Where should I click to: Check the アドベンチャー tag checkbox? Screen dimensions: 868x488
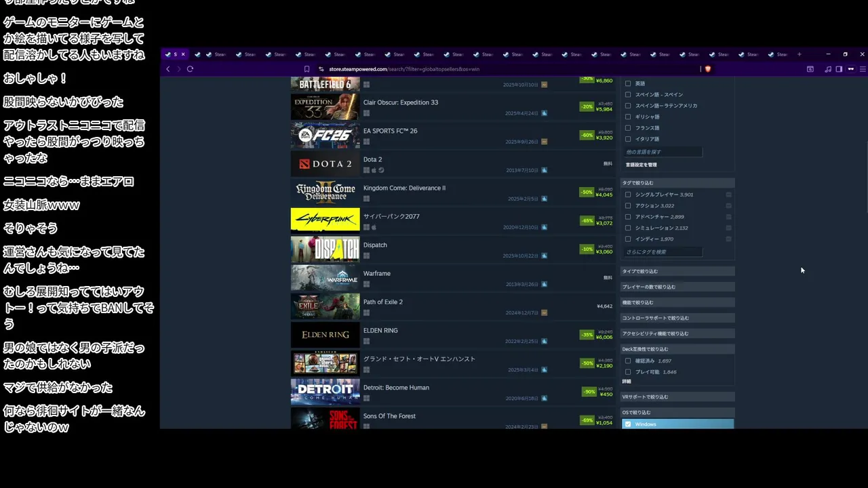(628, 217)
